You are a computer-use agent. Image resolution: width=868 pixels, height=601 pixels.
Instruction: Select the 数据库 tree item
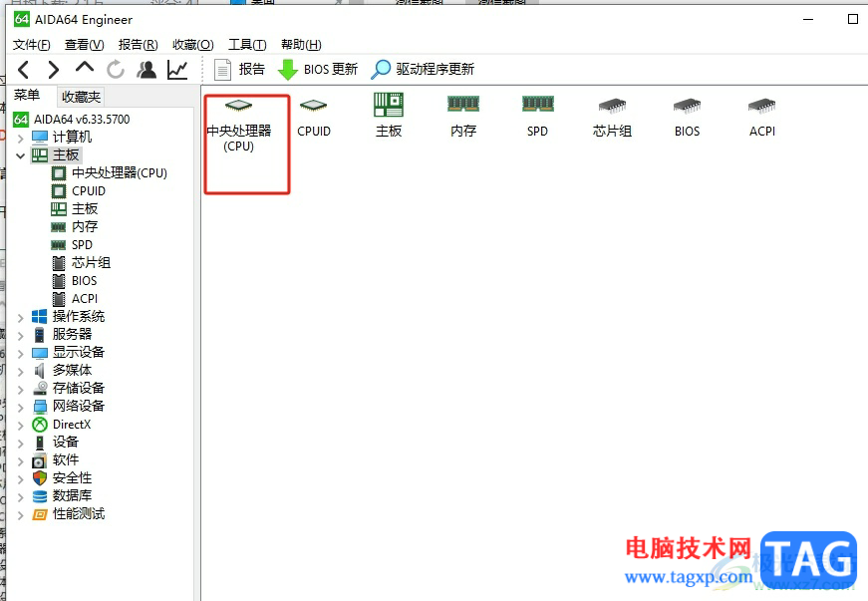click(x=62, y=495)
